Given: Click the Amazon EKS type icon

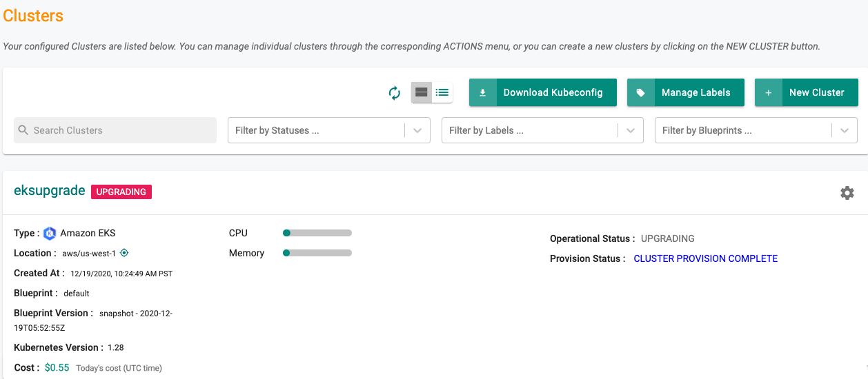Looking at the screenshot, I should point(50,233).
